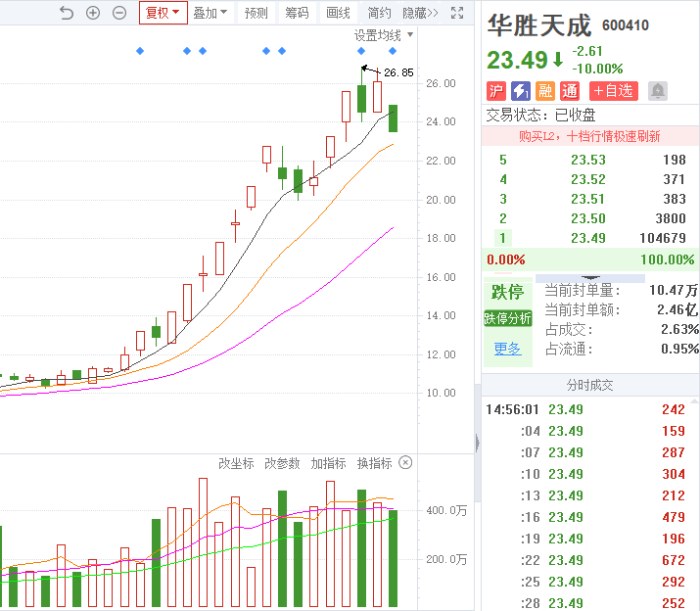
Task: Click the 更多 link
Action: click(x=507, y=349)
